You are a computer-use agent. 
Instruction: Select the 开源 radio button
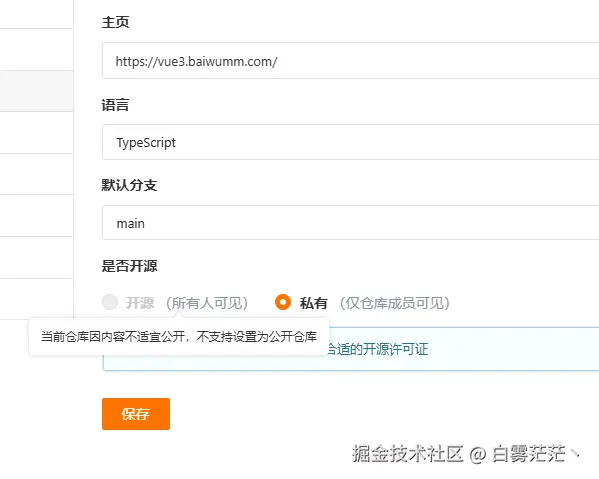[110, 302]
